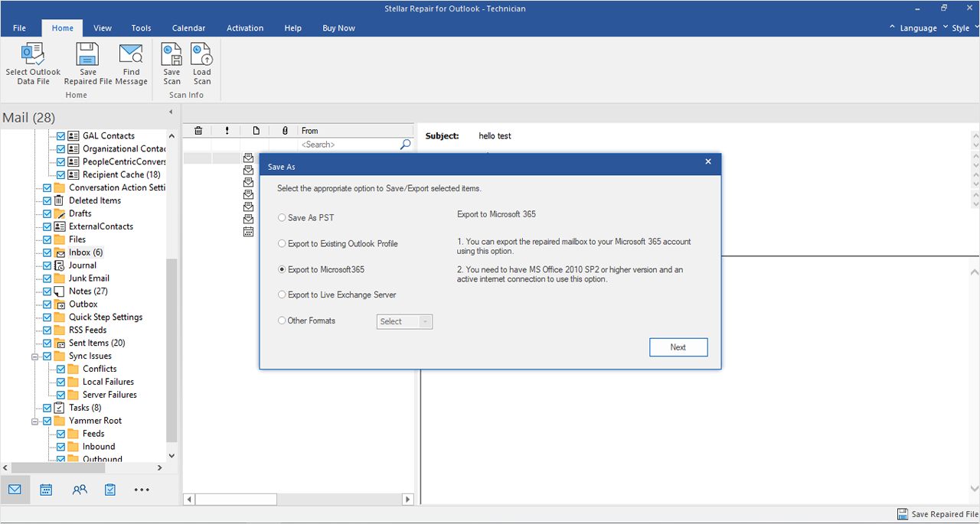Select the Journal folder
The height and width of the screenshot is (524, 980).
click(83, 265)
